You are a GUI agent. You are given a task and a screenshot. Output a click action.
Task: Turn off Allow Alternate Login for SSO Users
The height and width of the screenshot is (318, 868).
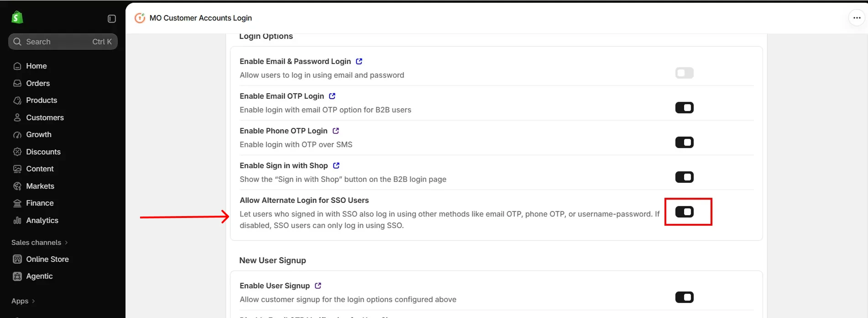[x=684, y=212]
